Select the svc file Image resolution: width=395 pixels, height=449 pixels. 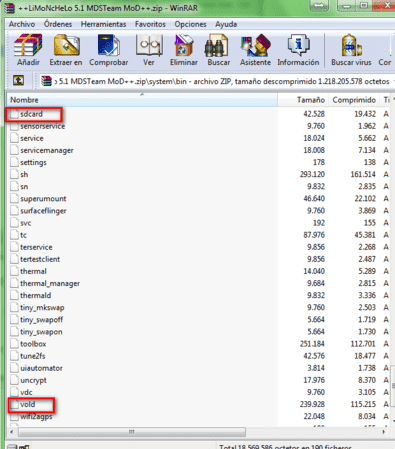point(26,223)
